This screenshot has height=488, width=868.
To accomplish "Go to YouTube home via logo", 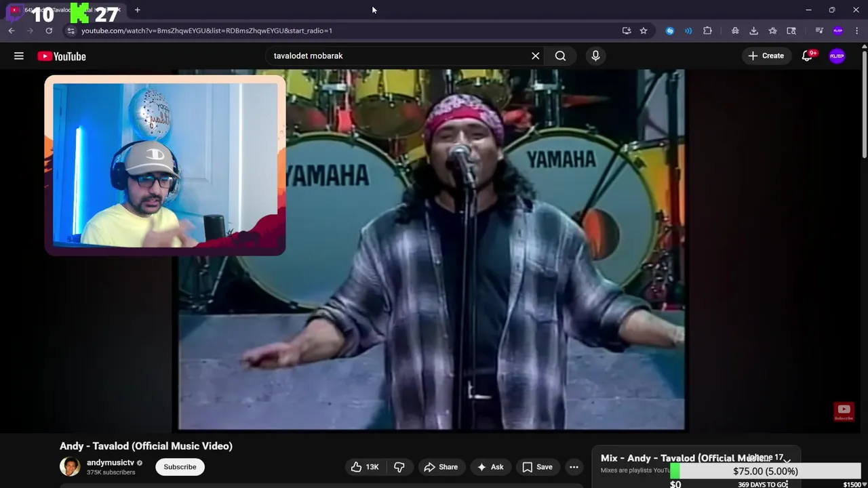I will tap(62, 56).
